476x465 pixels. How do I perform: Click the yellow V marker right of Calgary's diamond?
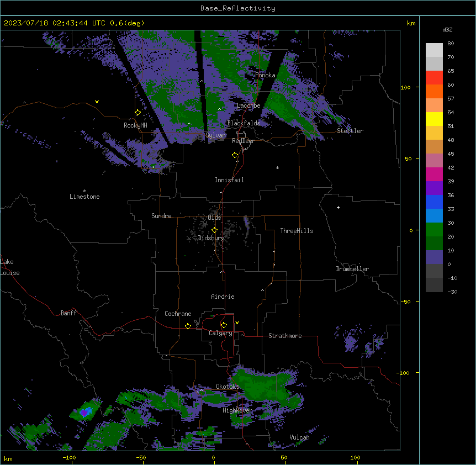237,323
